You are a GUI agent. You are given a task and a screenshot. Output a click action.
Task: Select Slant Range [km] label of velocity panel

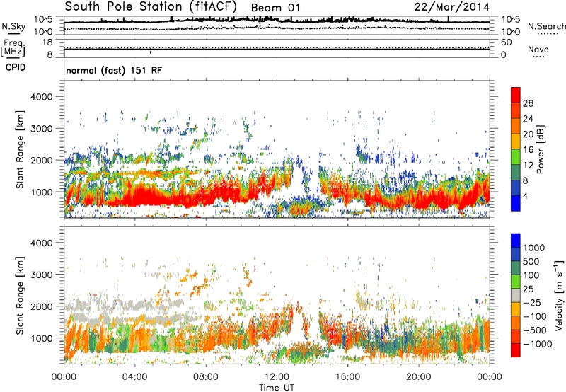pos(20,296)
